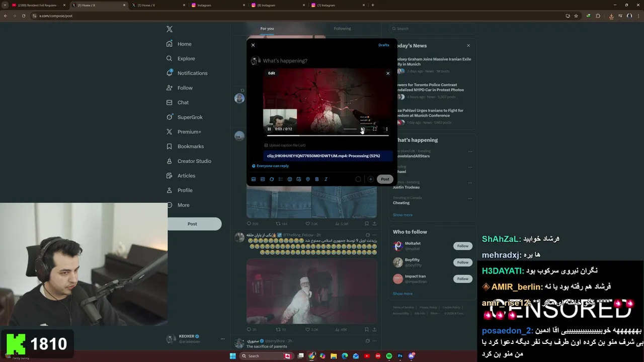Open Chrome extensions puzzle icon
Screen dimensions: 644x362
(x=598, y=16)
